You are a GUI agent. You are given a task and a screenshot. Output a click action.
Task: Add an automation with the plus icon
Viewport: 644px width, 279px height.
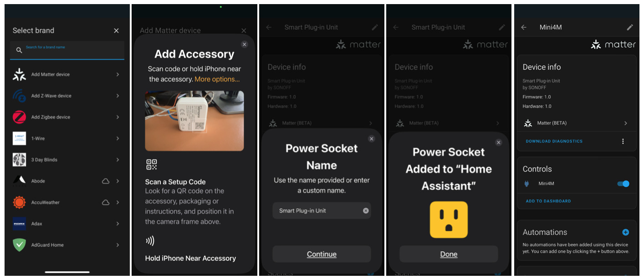click(x=625, y=232)
